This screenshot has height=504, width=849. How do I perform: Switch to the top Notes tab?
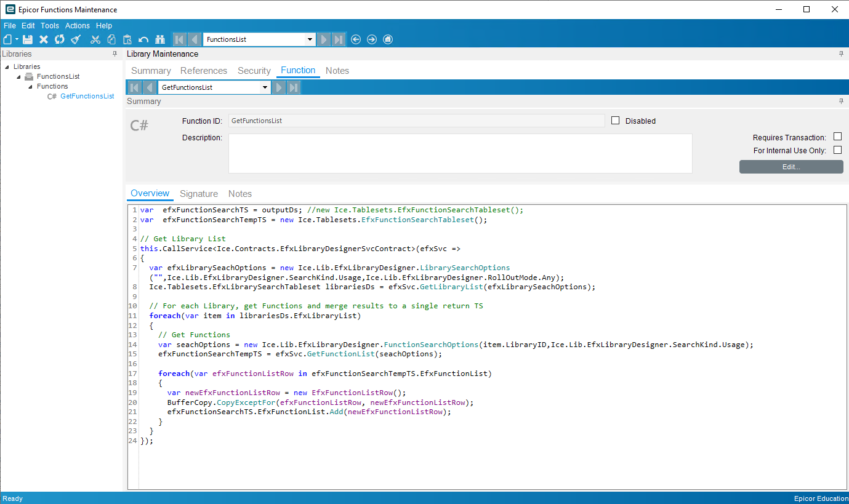tap(337, 71)
